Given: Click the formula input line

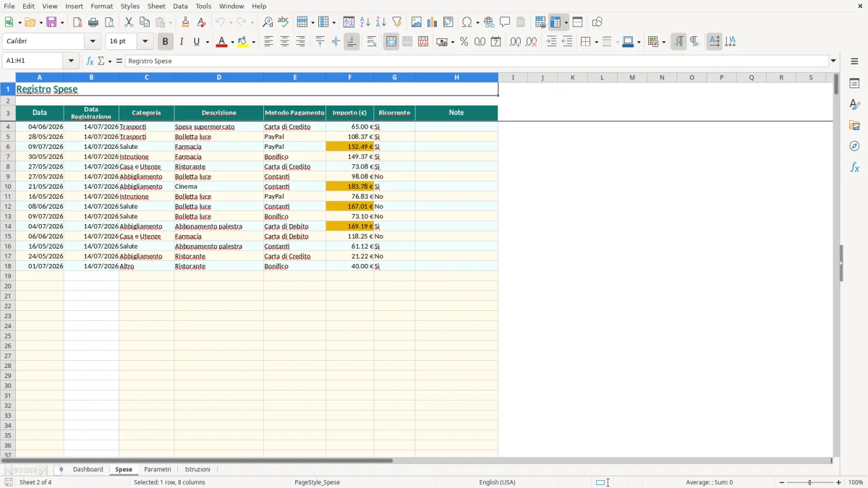Looking at the screenshot, I should point(476,61).
